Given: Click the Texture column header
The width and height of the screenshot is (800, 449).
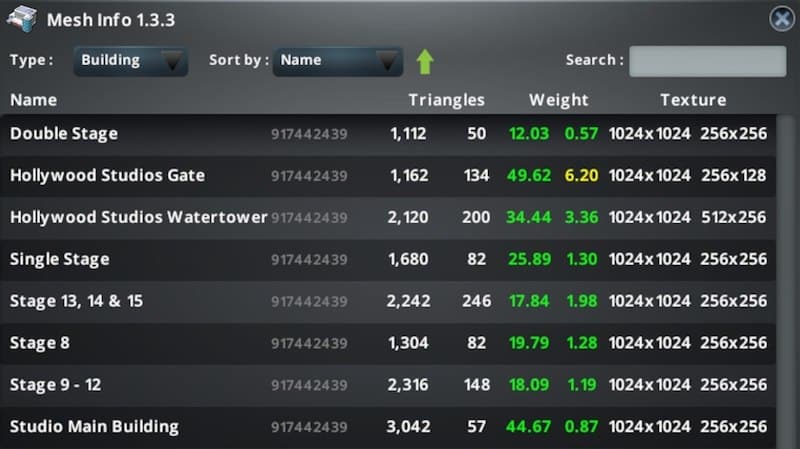Looking at the screenshot, I should coord(692,100).
